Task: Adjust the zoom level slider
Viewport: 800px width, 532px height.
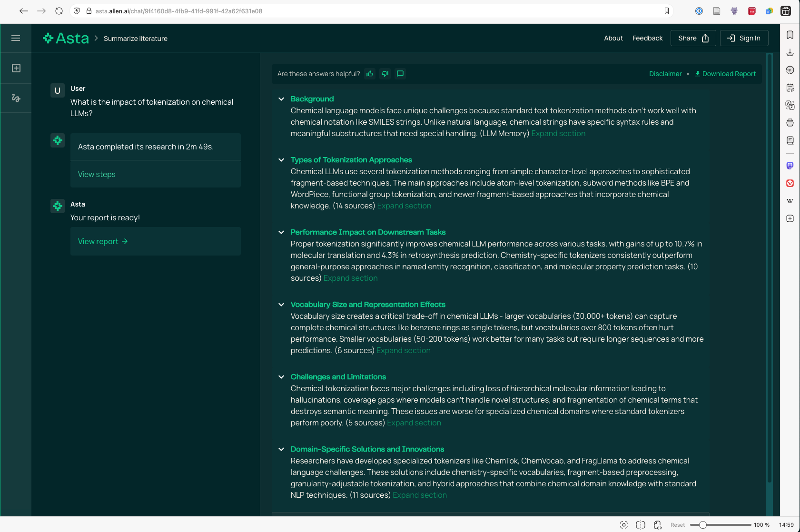Action: (702, 525)
